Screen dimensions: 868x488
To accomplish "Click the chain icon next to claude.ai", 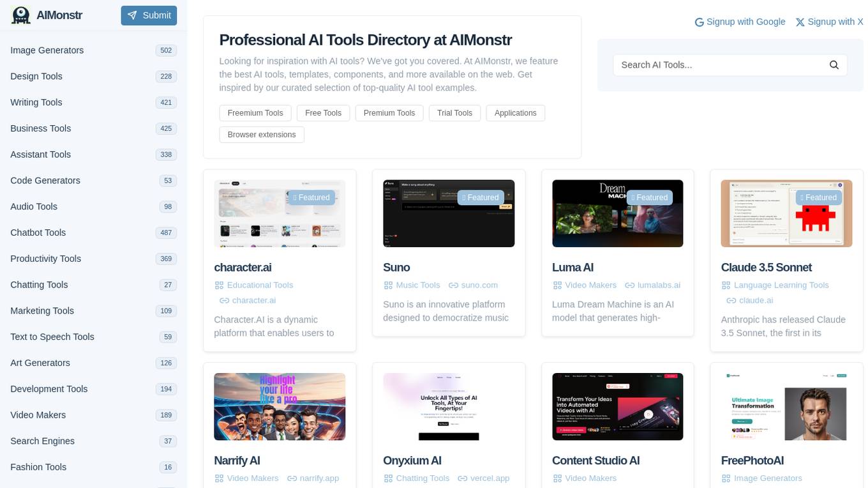I will coord(731,301).
